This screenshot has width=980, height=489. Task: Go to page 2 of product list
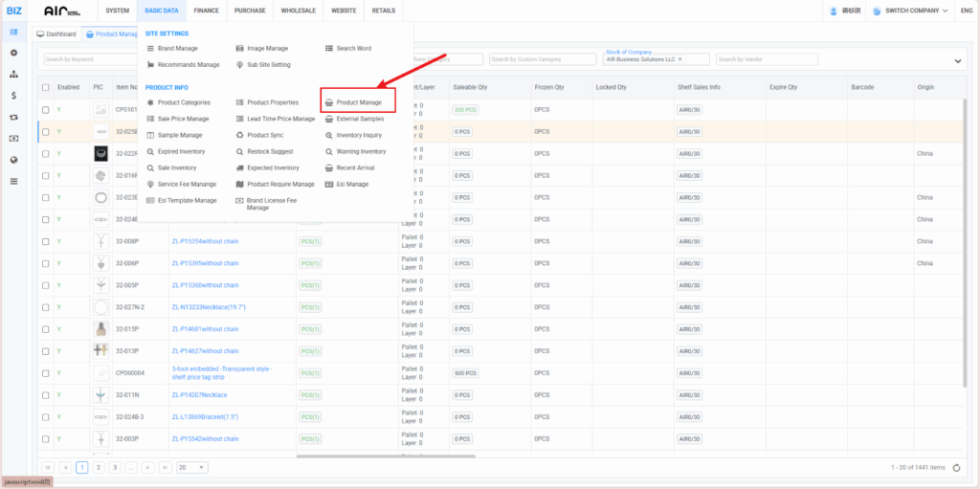pyautogui.click(x=98, y=467)
